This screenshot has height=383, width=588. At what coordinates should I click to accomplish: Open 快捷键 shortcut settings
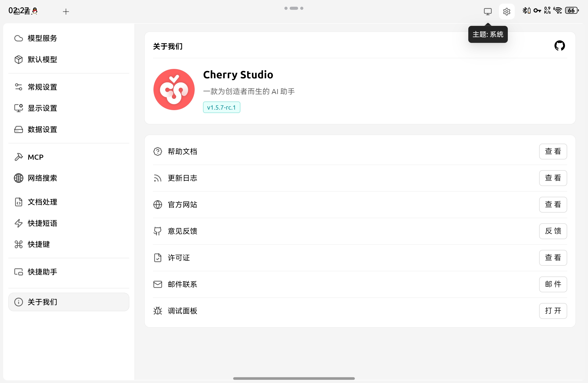click(x=69, y=244)
